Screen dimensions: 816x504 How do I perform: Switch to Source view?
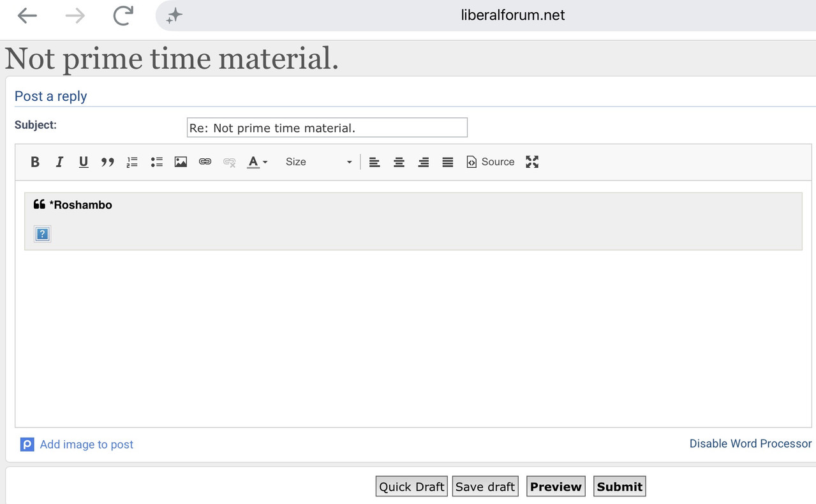490,162
